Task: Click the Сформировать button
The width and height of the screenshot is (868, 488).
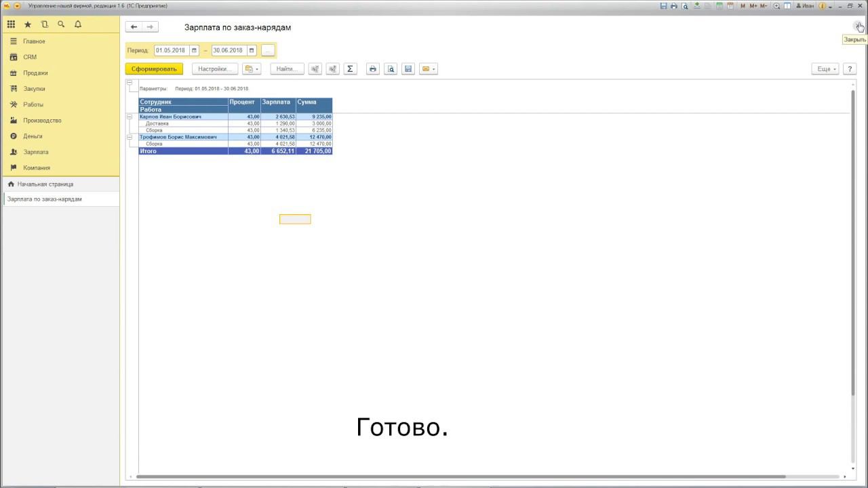Action: [154, 68]
